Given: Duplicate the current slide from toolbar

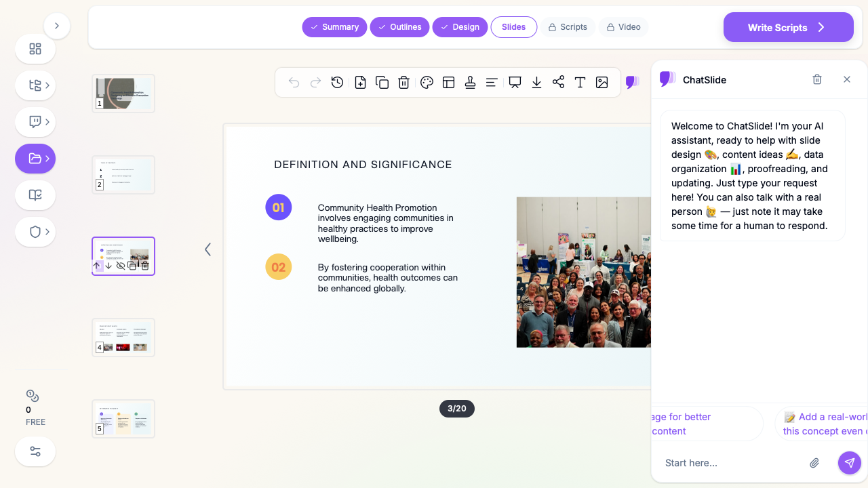Looking at the screenshot, I should coord(382,83).
